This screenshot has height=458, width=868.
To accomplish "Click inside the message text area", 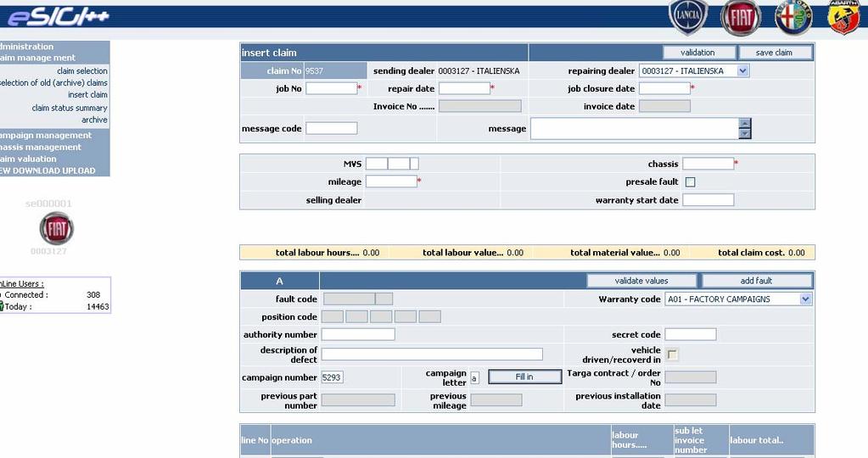I will tap(635, 128).
